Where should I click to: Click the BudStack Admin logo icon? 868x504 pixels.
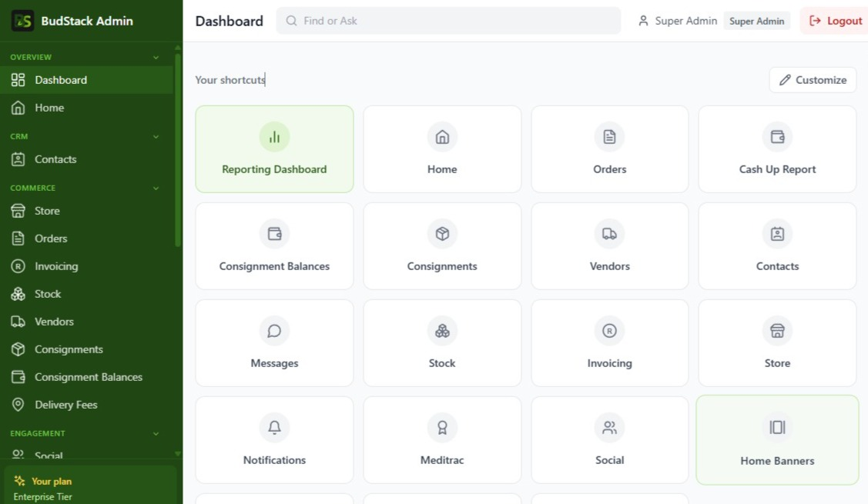click(x=22, y=21)
